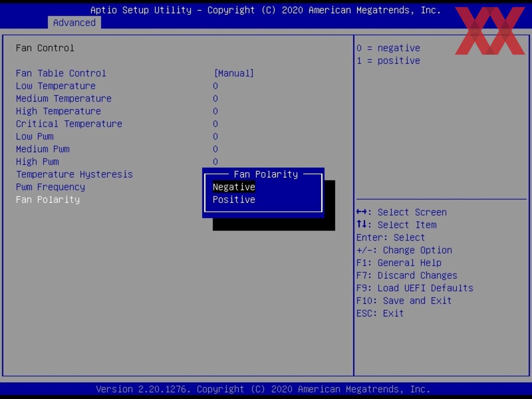Click the F10: Save and Exit hint
The image size is (532, 399).
404,300
